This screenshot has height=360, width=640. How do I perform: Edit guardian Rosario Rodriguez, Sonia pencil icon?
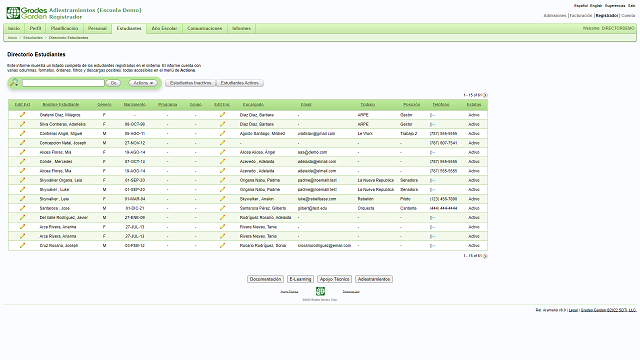[222, 245]
